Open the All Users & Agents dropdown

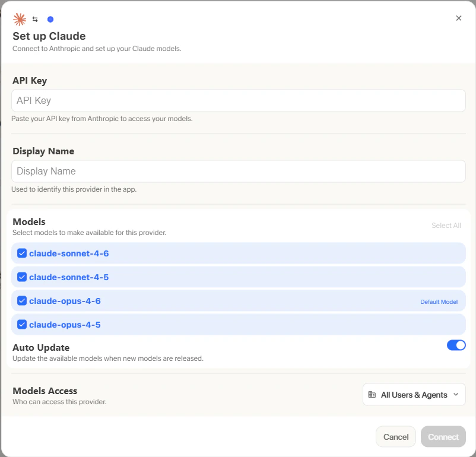click(414, 395)
